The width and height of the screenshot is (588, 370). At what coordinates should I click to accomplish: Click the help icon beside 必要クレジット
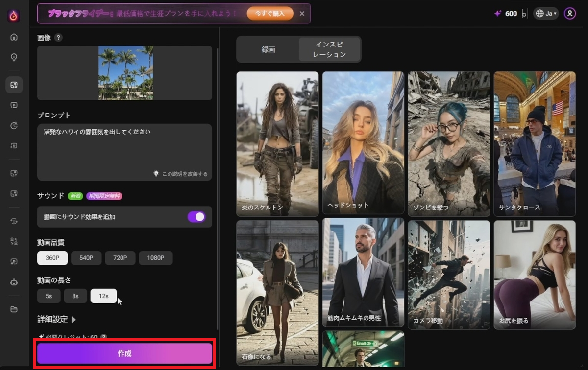[103, 337]
